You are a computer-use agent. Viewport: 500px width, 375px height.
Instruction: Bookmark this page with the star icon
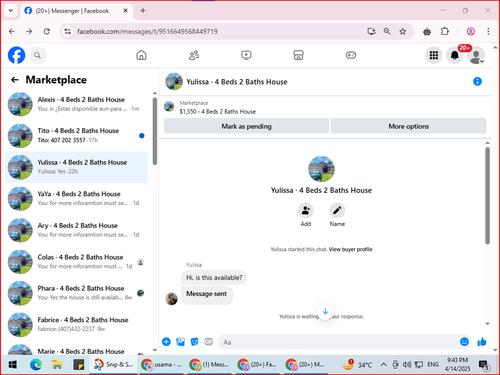coord(403,31)
